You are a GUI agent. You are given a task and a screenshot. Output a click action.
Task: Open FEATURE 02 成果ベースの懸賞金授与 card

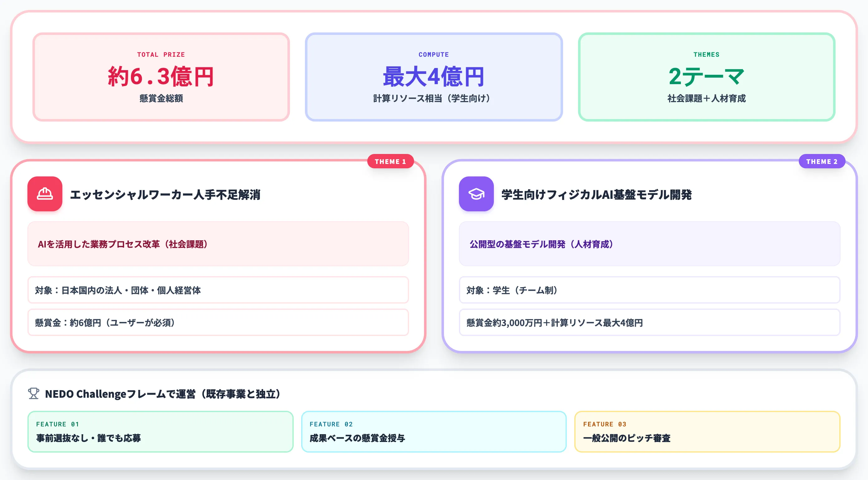[x=434, y=431]
